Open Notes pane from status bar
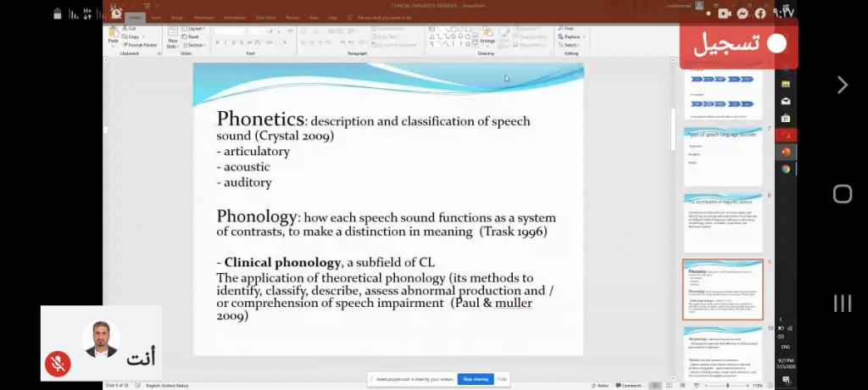The image size is (868, 390). coord(602,385)
